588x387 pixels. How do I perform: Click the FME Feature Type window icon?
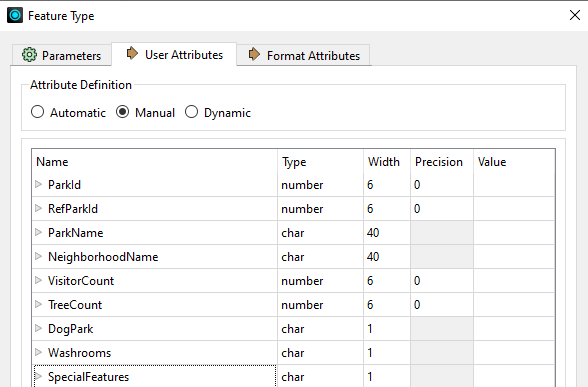tap(15, 15)
